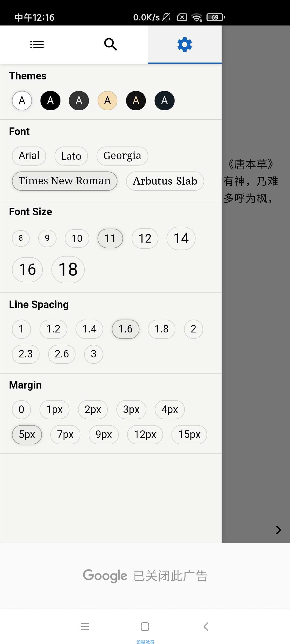Set line spacing to 2.6
This screenshot has width=290, height=644.
pos(62,354)
